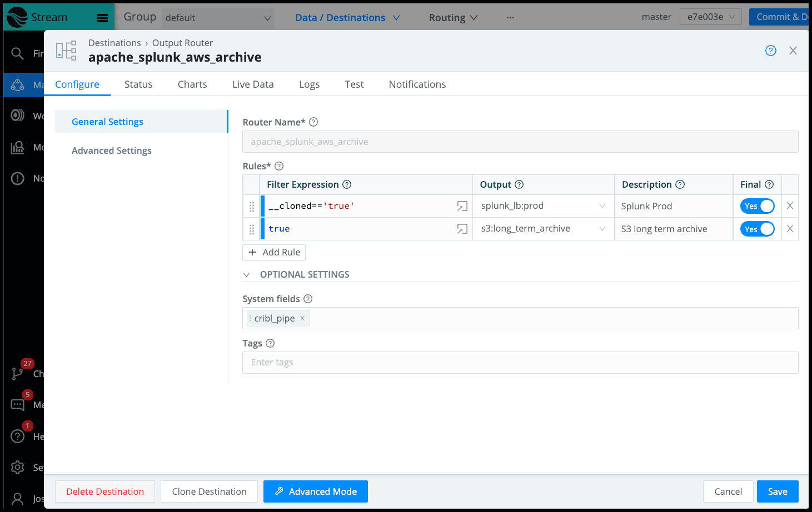The width and height of the screenshot is (812, 512).
Task: Click help icon next to Router Name
Action: click(x=313, y=122)
